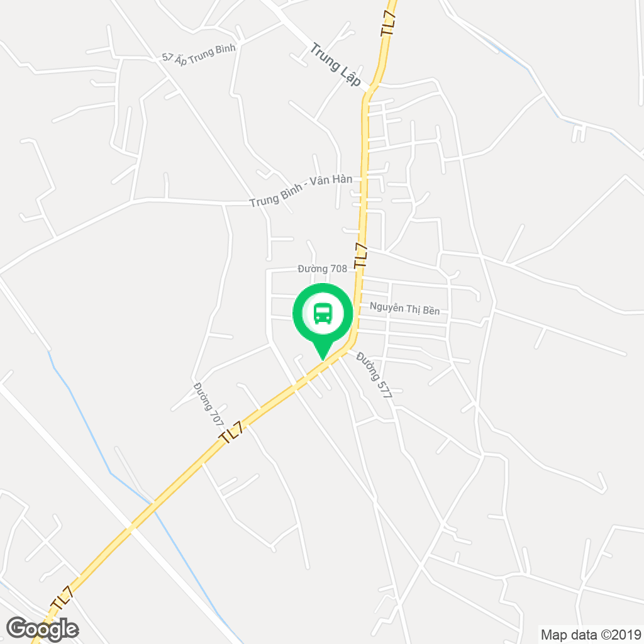Click the TL7 label beside Đường 707

pyautogui.click(x=232, y=433)
